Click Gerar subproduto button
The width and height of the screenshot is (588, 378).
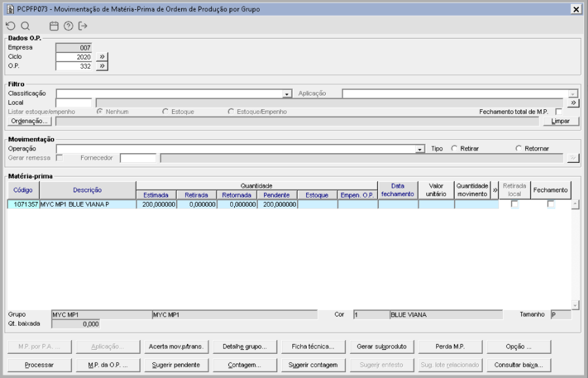(x=382, y=347)
